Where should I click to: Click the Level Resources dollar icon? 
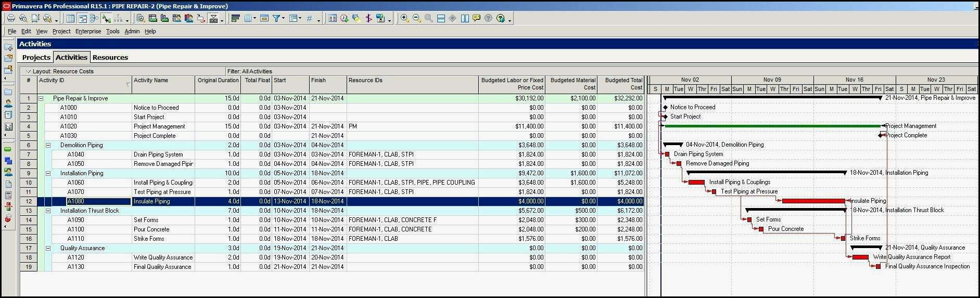tap(368, 19)
